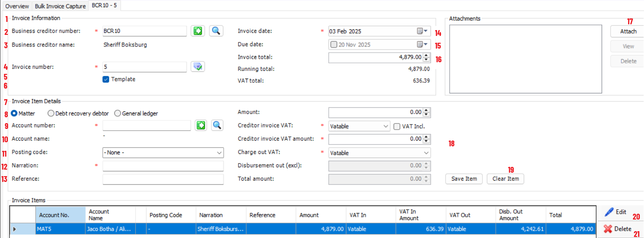Click the 4,242.61 Disb. Out cell

pyautogui.click(x=521, y=229)
